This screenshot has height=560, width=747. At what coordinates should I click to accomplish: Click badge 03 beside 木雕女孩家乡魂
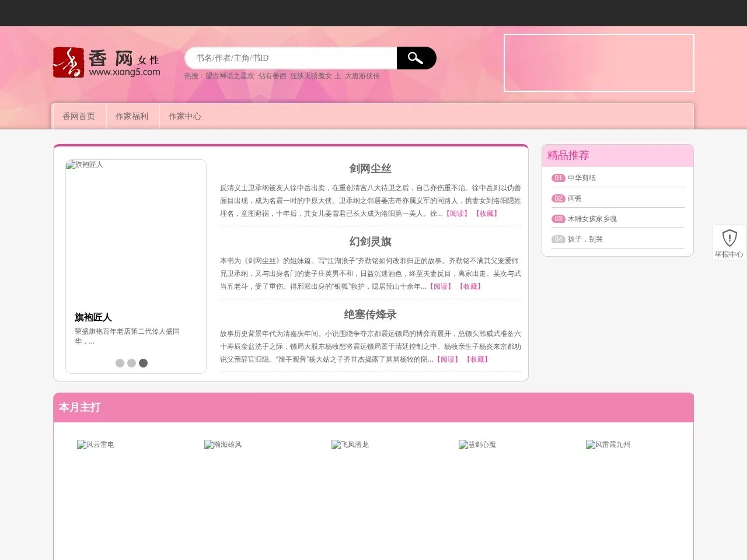558,219
